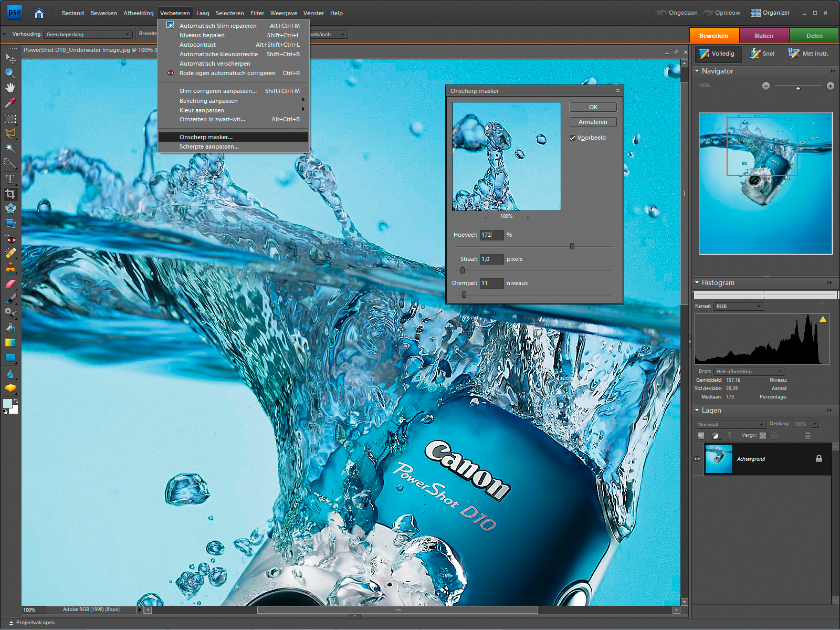Viewport: 840px width, 630px height.
Task: Select the Eraser tool
Action: pyautogui.click(x=10, y=284)
